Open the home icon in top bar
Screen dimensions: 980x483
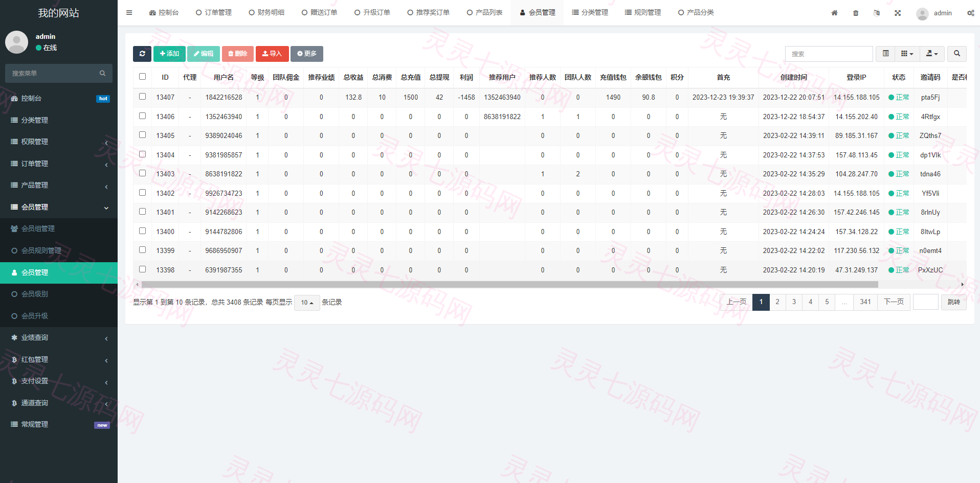(834, 13)
